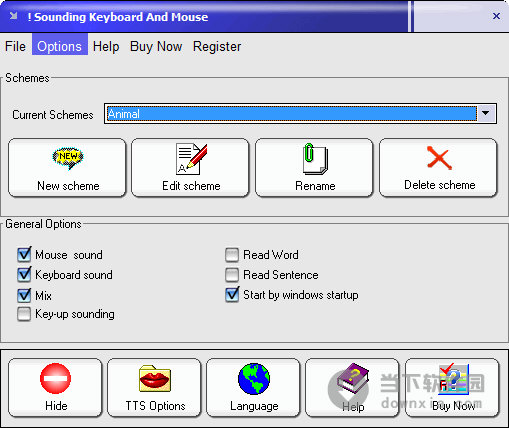Open TTS Options via lips icon
This screenshot has height=428, width=509.
pos(155,378)
